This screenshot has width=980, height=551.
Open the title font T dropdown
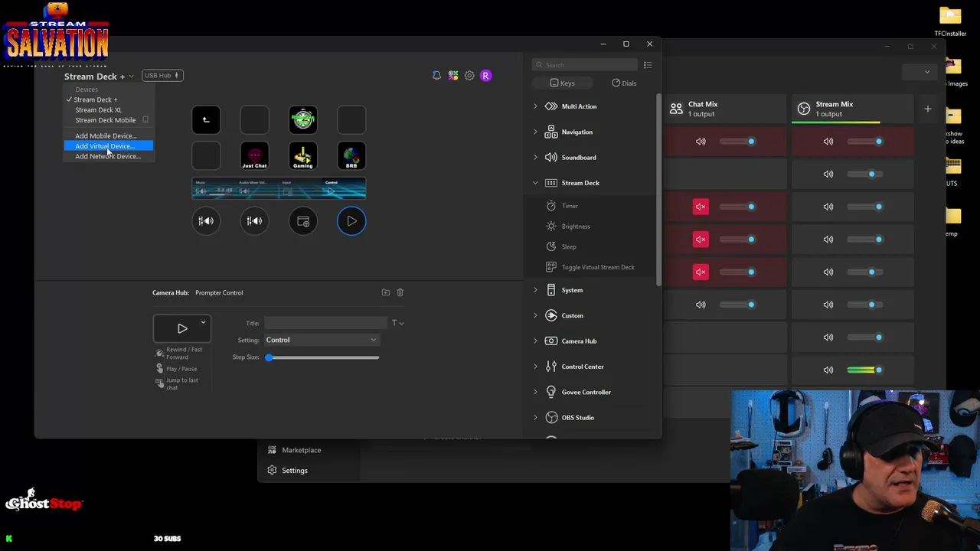tap(398, 323)
